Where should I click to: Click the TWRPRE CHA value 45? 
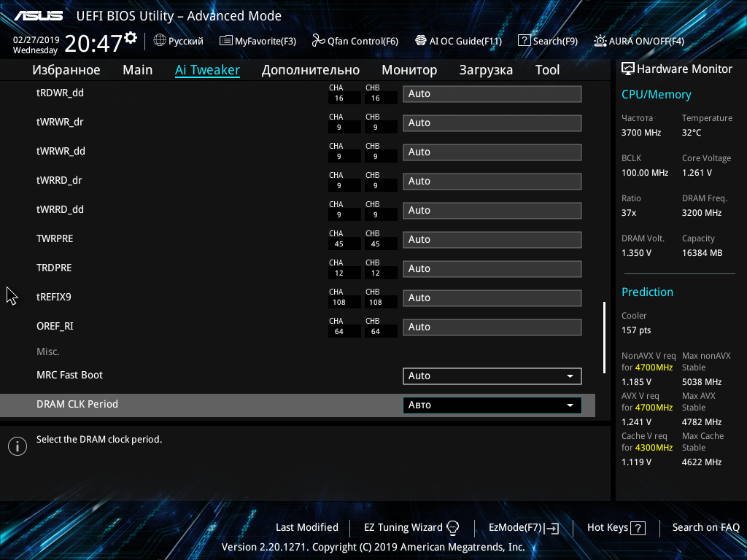[338, 244]
